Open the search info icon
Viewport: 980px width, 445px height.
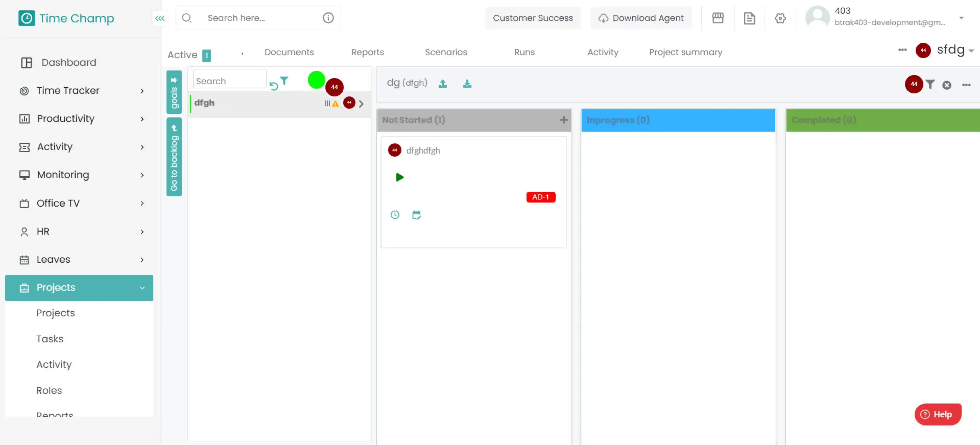[328, 18]
